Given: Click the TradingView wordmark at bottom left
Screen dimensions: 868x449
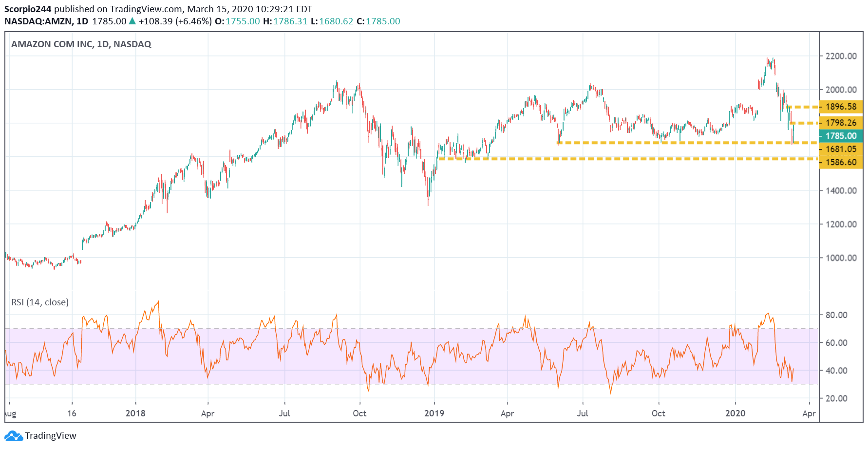Looking at the screenshot, I should pos(51,436).
